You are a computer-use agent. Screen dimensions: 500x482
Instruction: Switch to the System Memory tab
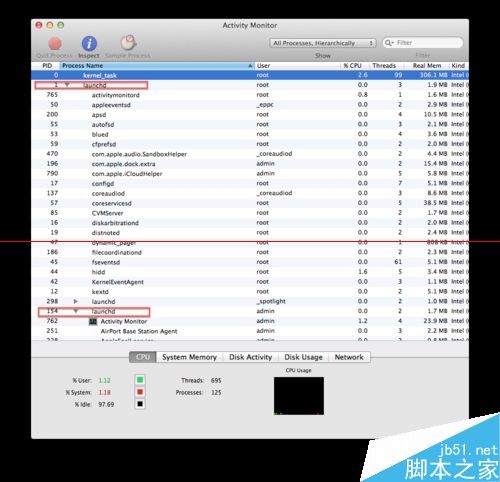189,357
